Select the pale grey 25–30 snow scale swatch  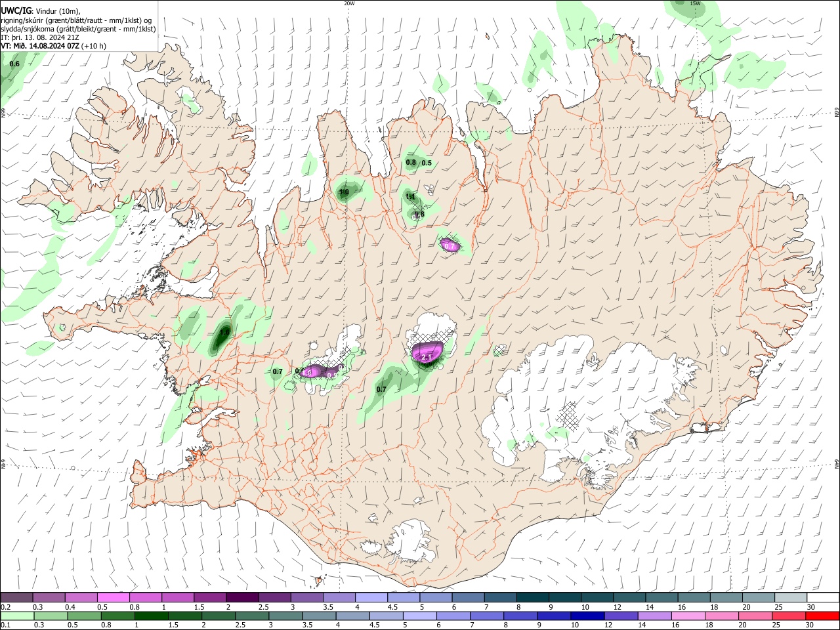791,598
